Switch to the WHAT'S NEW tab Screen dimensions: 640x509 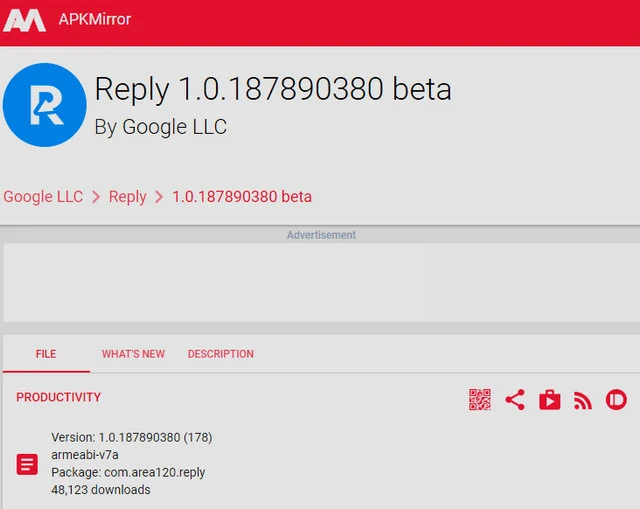pyautogui.click(x=133, y=354)
